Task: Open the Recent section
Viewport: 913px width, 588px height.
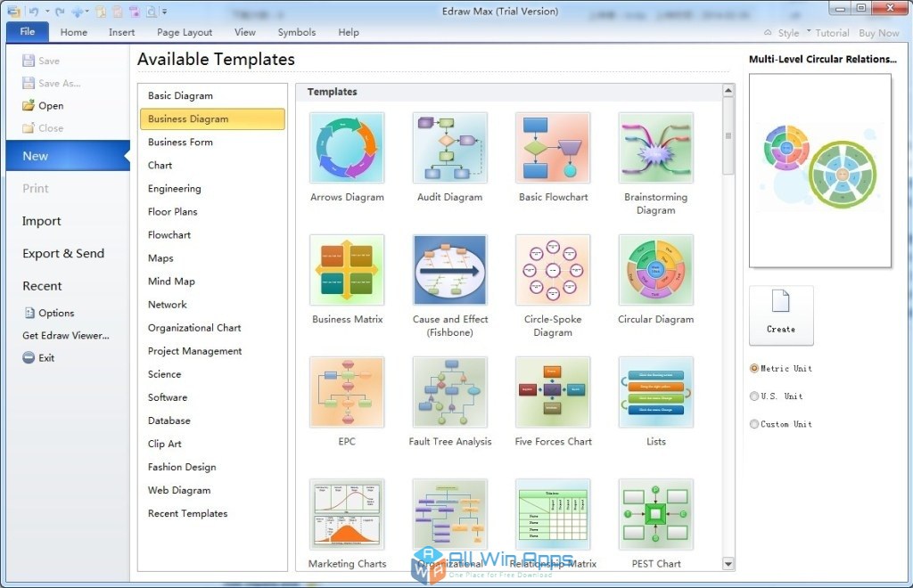Action: click(42, 286)
